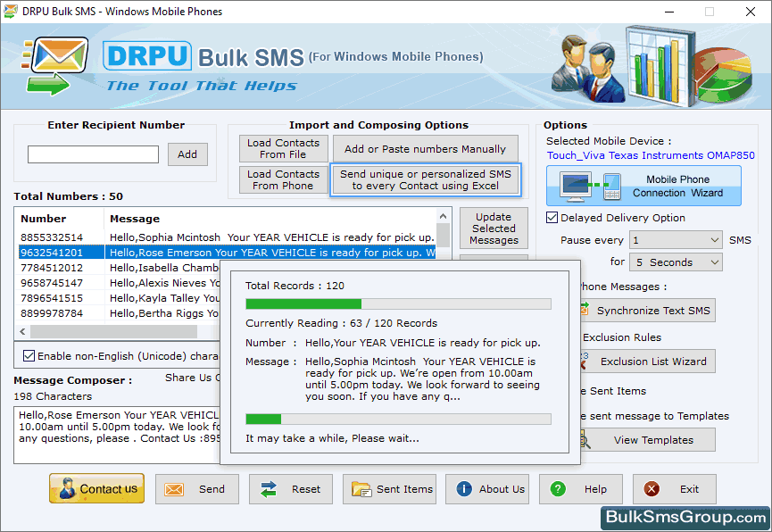Click Exclusion List Wizard button
Viewport: 772px width, 532px height.
point(647,362)
